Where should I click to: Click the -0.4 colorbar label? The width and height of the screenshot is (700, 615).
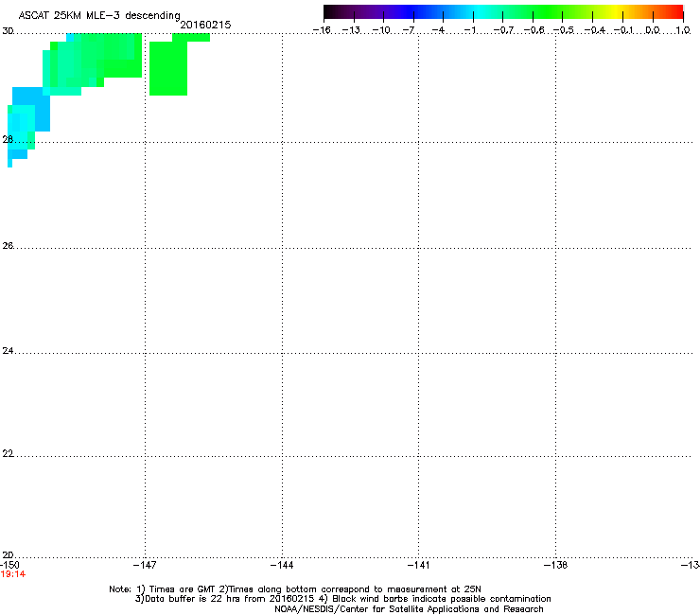pos(595,30)
